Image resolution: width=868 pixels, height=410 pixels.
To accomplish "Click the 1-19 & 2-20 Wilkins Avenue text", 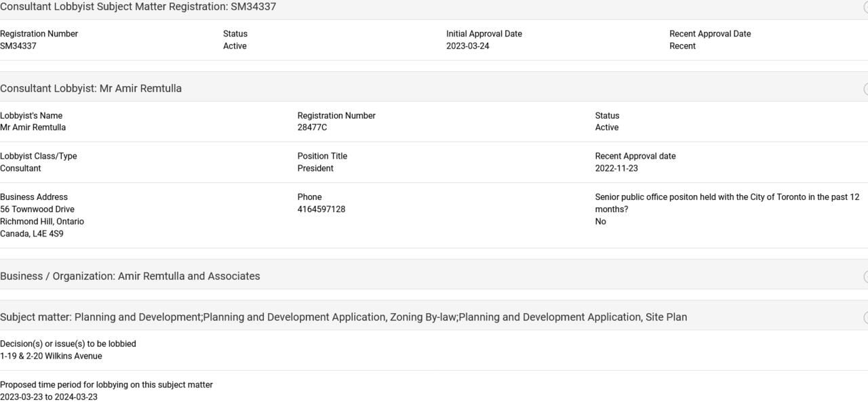I will (51, 356).
